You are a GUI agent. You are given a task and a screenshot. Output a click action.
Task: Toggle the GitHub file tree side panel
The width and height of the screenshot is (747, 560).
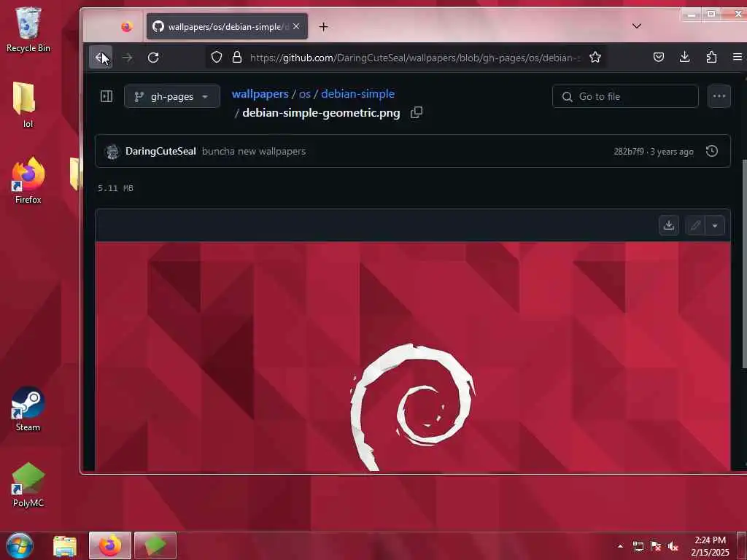tap(107, 96)
